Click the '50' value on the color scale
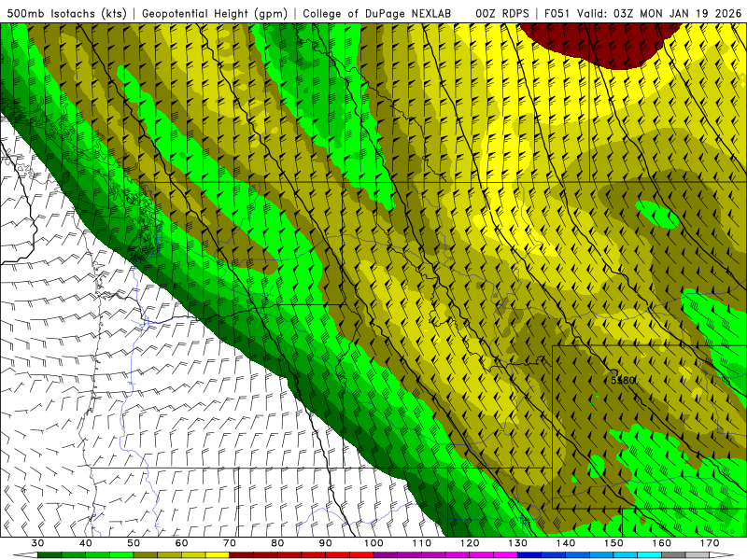747x560 pixels. (134, 543)
